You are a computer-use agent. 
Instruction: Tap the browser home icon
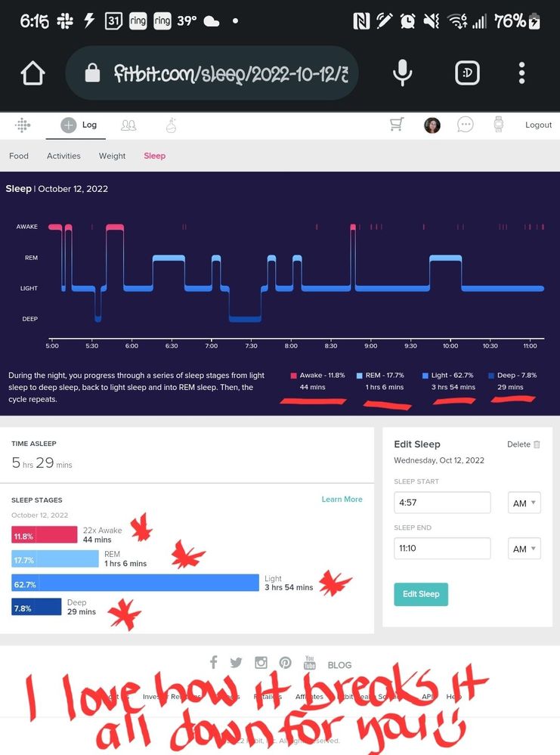click(32, 73)
